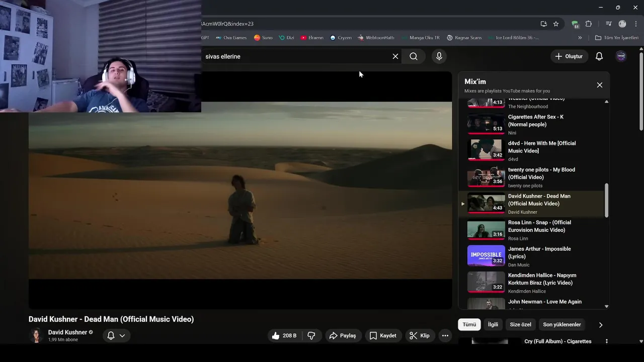Create a clip with the Klip button
The height and width of the screenshot is (362, 644).
pos(420,335)
